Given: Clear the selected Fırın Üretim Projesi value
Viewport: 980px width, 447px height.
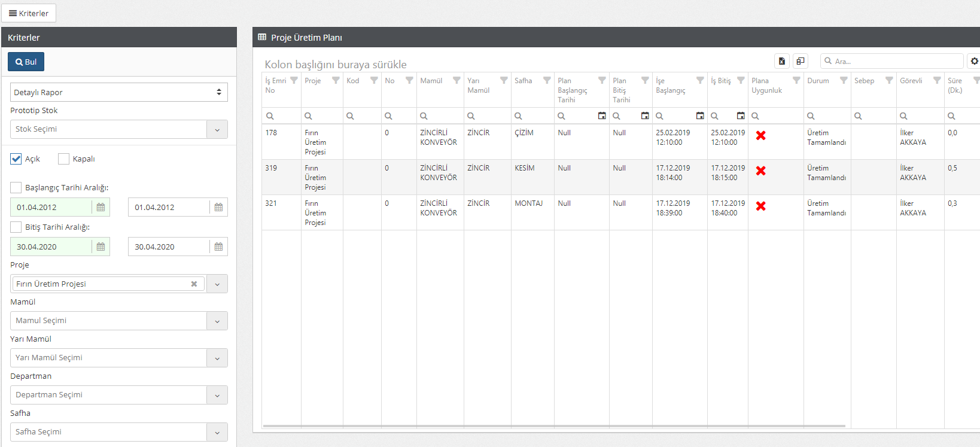Looking at the screenshot, I should click(x=194, y=284).
